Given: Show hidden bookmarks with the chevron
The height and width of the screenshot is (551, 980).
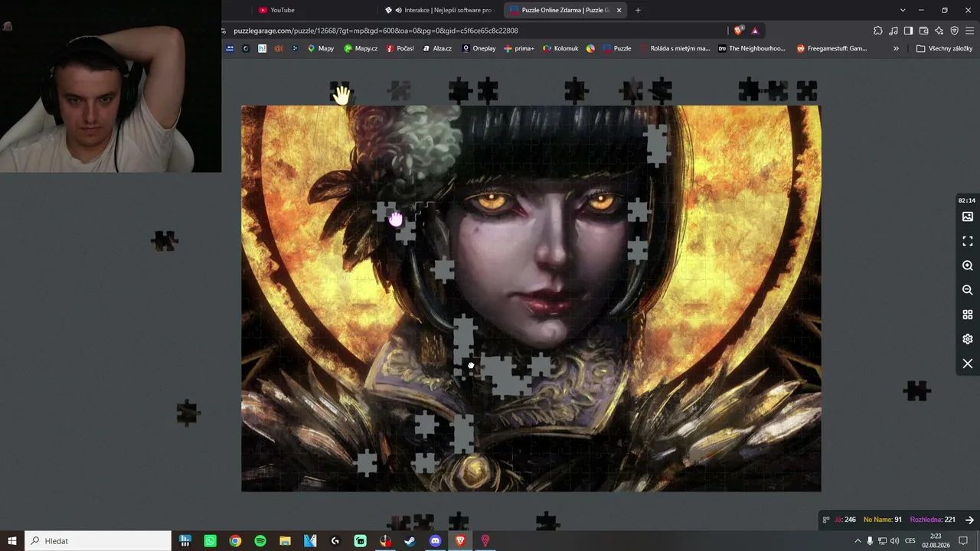Looking at the screenshot, I should coord(896,48).
